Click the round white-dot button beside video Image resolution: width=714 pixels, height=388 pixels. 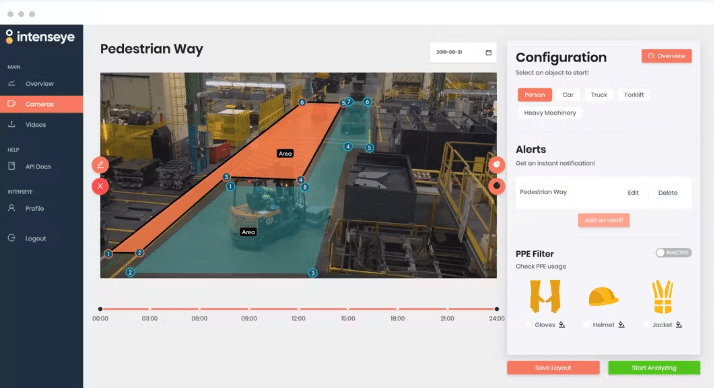coord(497,164)
